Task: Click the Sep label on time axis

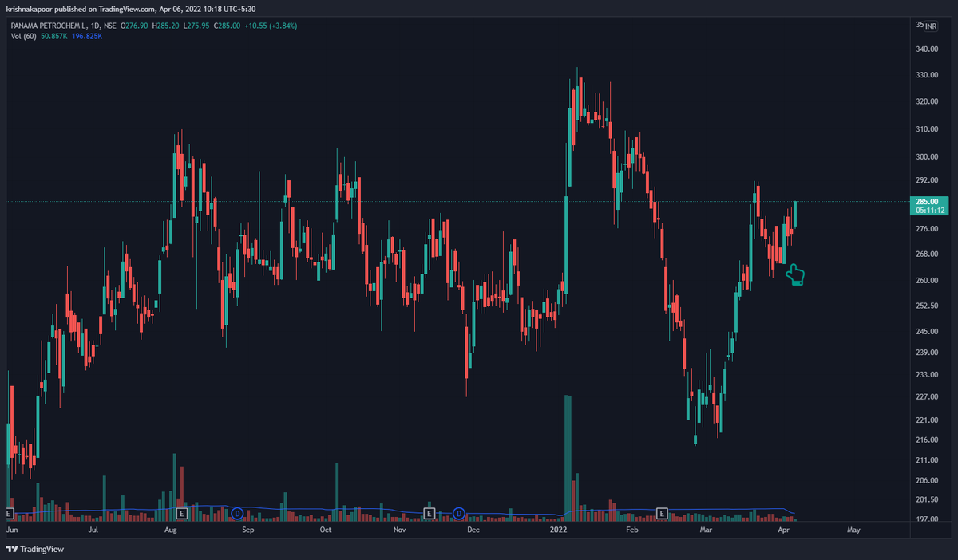Action: 247,530
